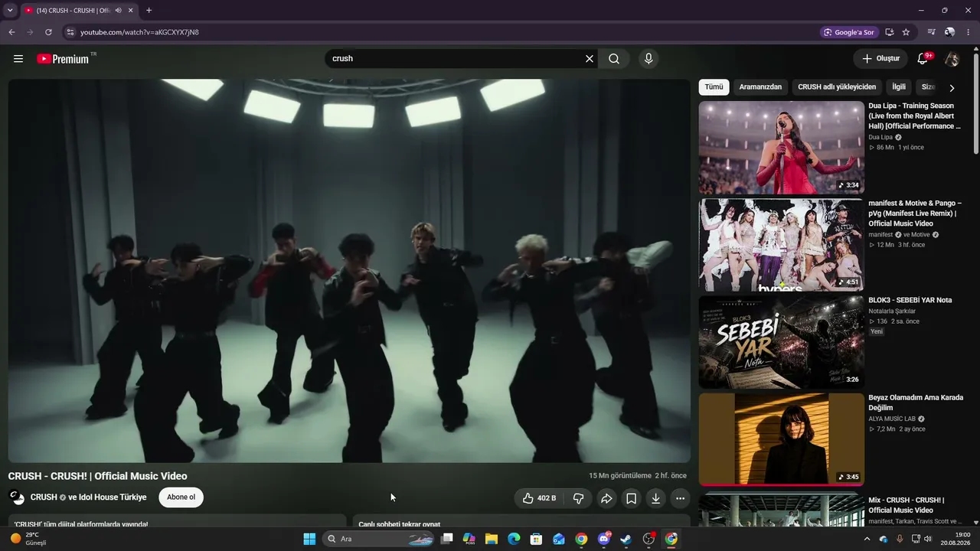
Task: Open the YouTube hamburger guide menu
Action: [18, 59]
